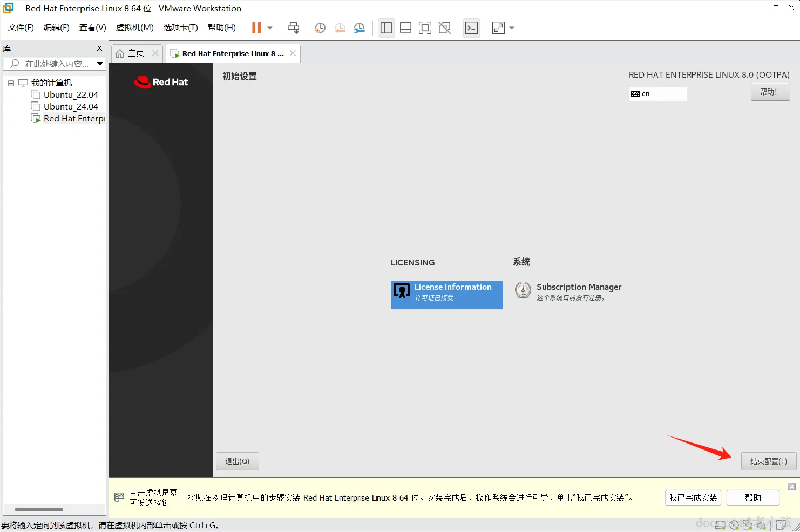Open the pause button dropdown arrow

pos(270,28)
